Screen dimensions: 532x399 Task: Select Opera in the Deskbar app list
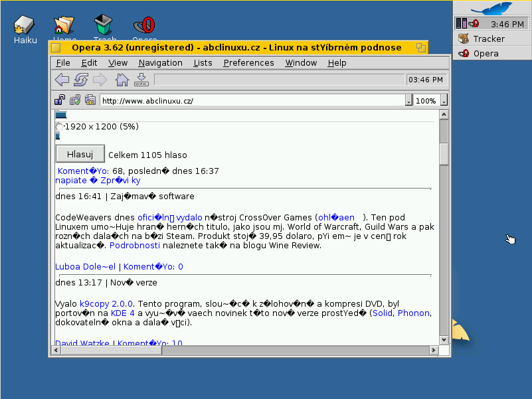click(492, 53)
